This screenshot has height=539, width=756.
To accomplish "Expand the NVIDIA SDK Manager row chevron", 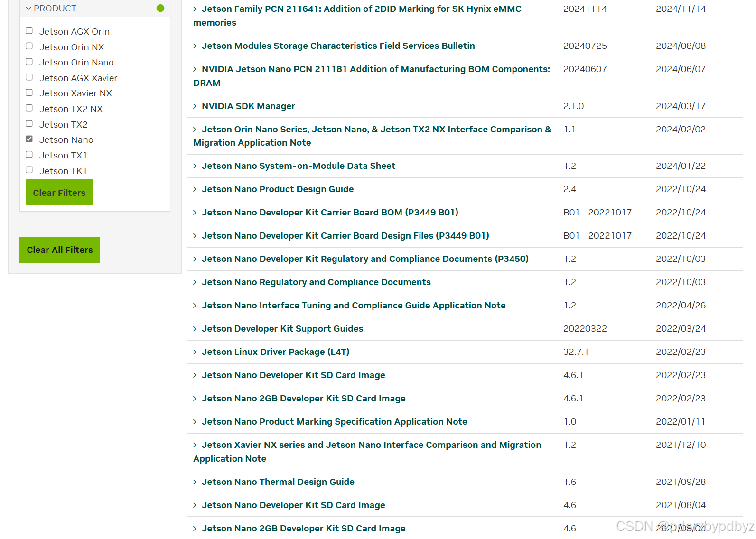I will point(195,106).
